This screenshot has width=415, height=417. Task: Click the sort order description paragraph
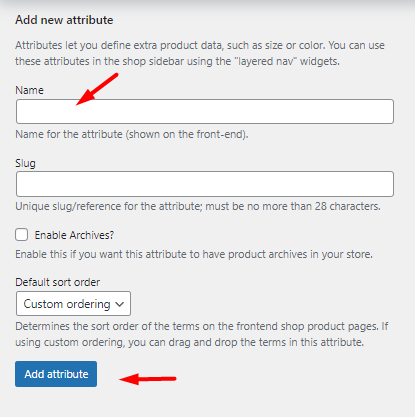tap(202, 334)
